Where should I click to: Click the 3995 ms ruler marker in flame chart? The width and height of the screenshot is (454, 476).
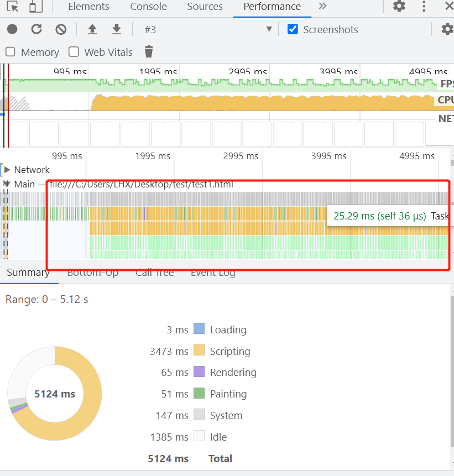click(329, 156)
